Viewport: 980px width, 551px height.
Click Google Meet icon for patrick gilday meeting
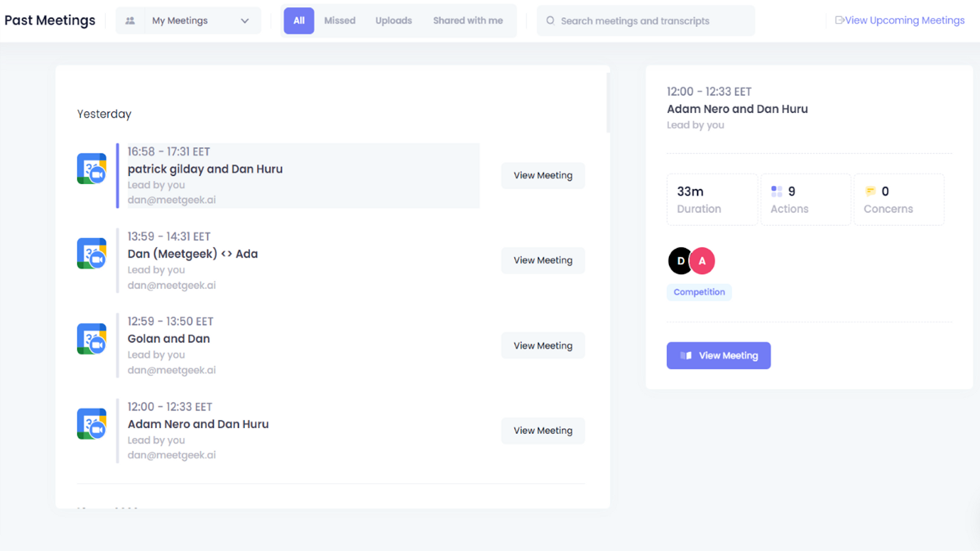[91, 169]
